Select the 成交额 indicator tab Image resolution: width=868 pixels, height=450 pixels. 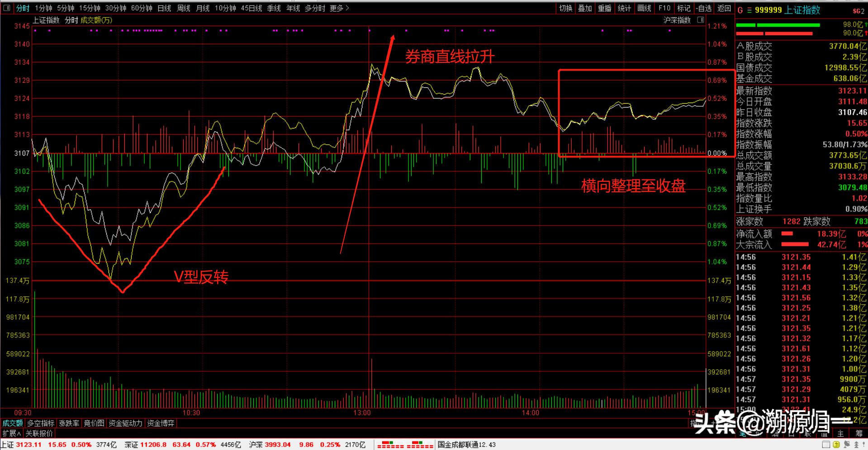12,423
